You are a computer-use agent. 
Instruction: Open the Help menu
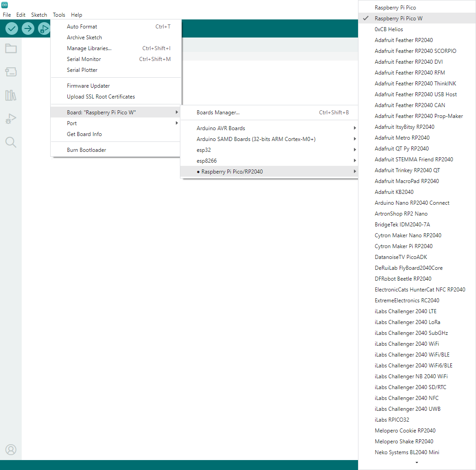(76, 15)
